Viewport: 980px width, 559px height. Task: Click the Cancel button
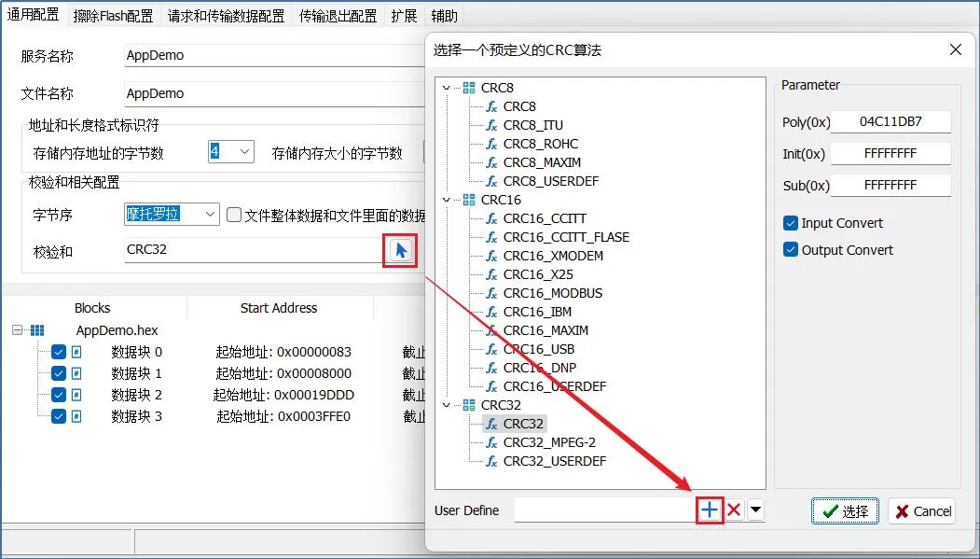click(921, 510)
